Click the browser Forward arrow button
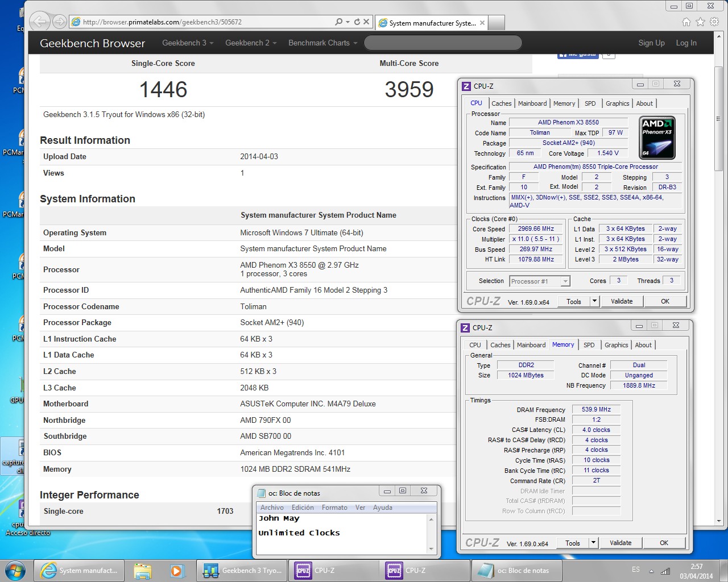 [59, 22]
